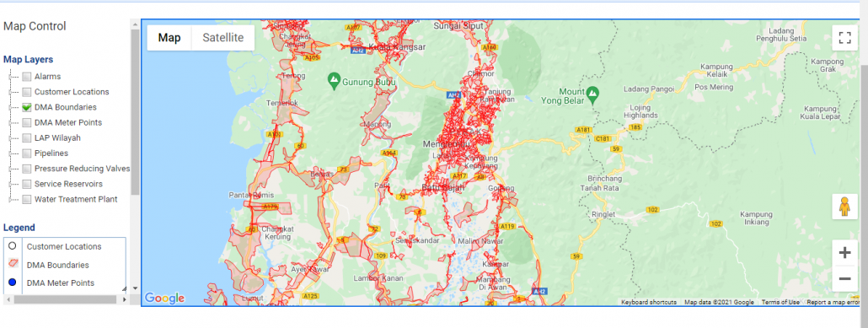Zoom in with the plus button
868x328 pixels.
(x=844, y=253)
